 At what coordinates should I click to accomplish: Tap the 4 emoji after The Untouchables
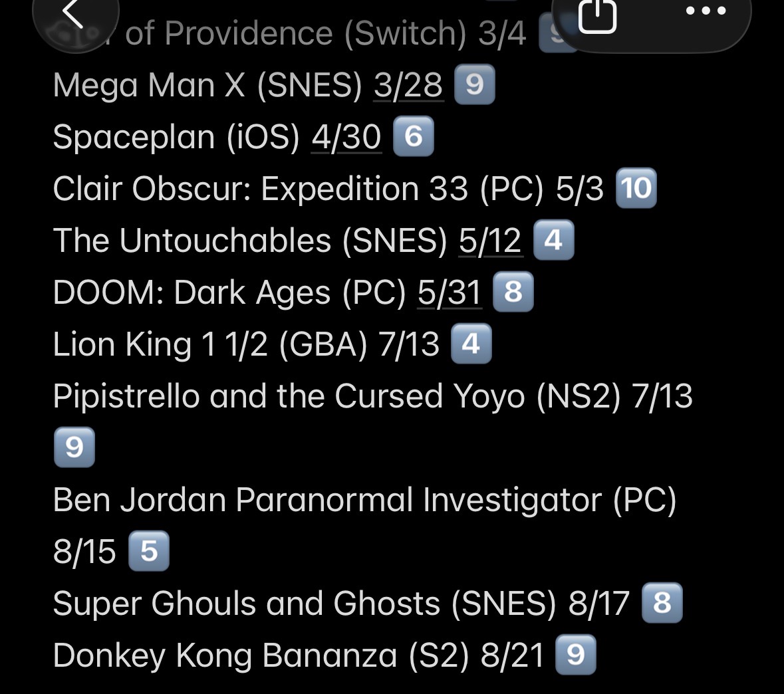553,240
